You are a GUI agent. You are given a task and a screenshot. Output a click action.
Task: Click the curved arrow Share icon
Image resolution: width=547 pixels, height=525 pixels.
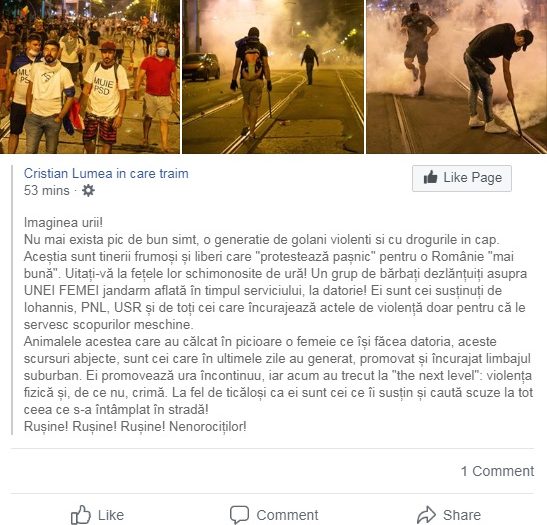426,515
